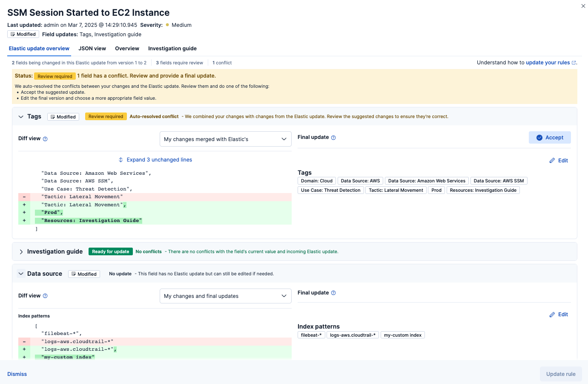
Task: Click the external link icon beside update your rules
Action: (574, 63)
